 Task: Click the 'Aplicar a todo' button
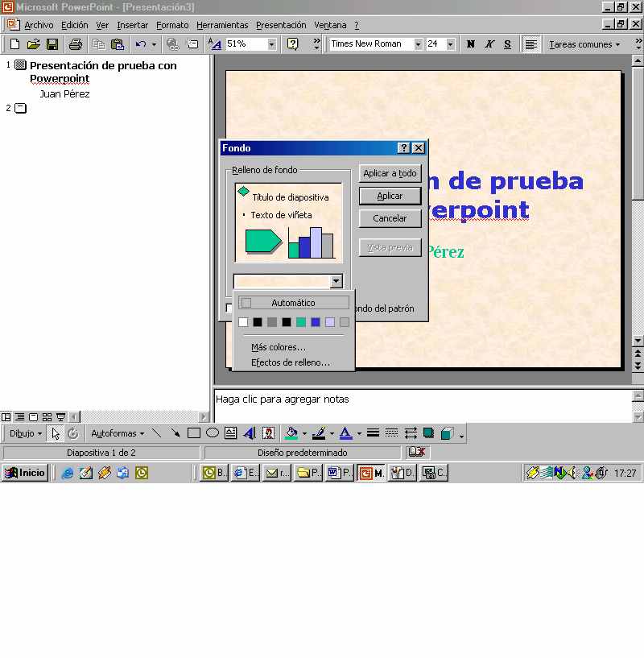[390, 173]
